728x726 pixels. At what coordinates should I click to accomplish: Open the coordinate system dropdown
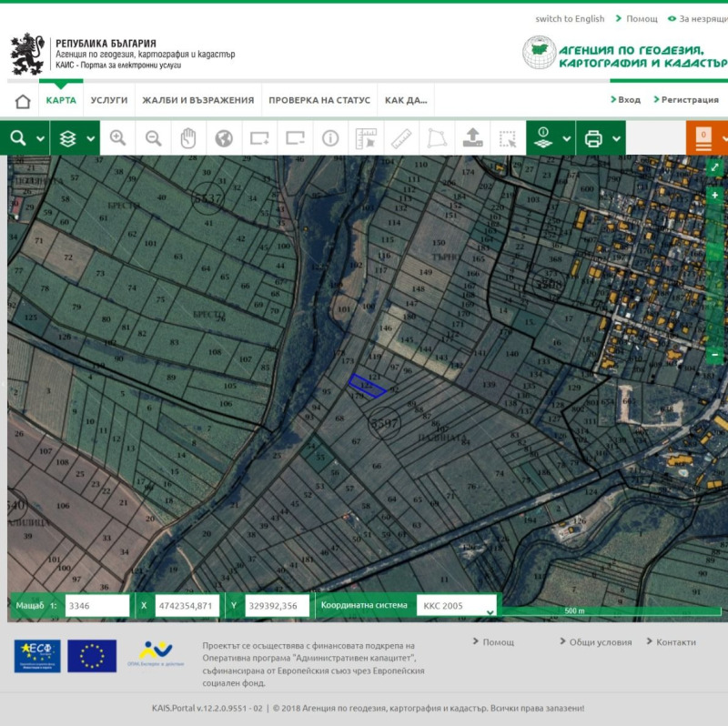(x=457, y=606)
